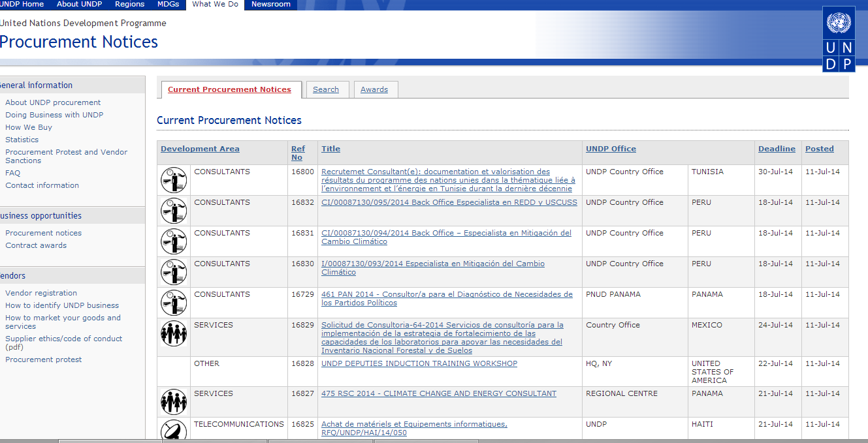Open the Awards tab
The image size is (868, 443).
tap(374, 89)
